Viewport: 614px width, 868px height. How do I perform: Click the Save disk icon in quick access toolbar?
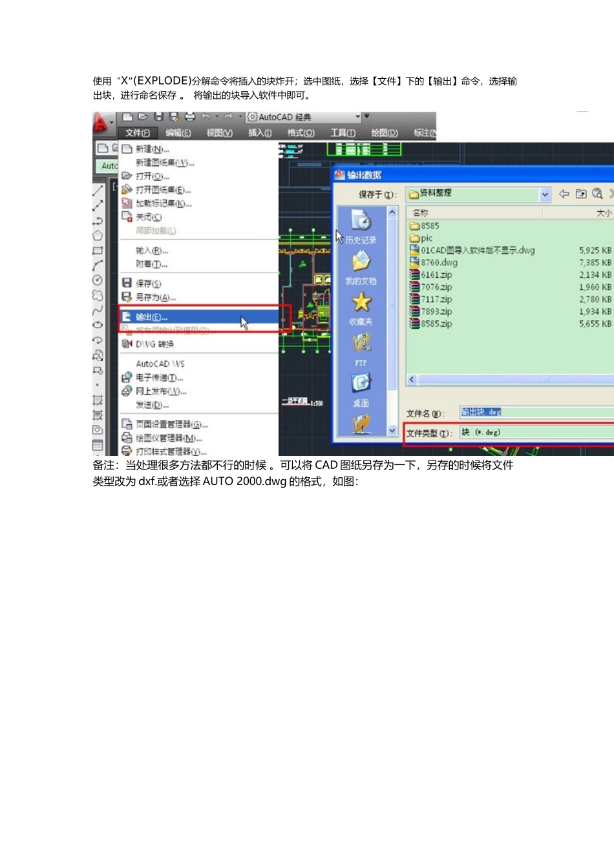coord(158,117)
